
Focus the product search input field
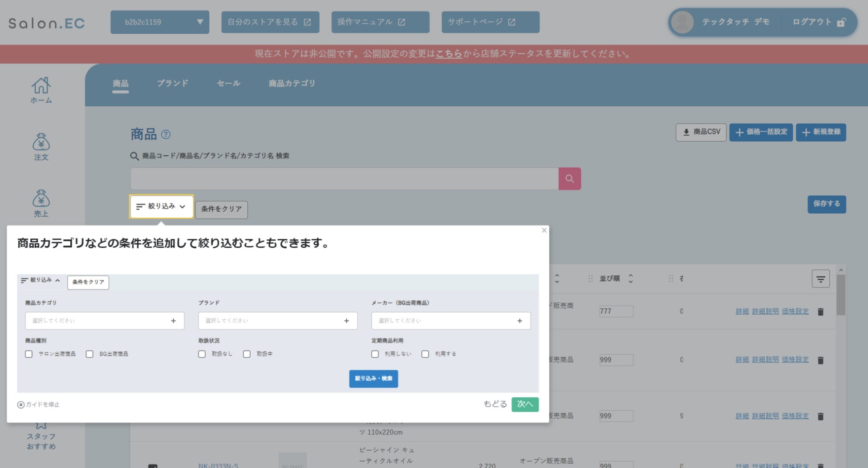[345, 179]
